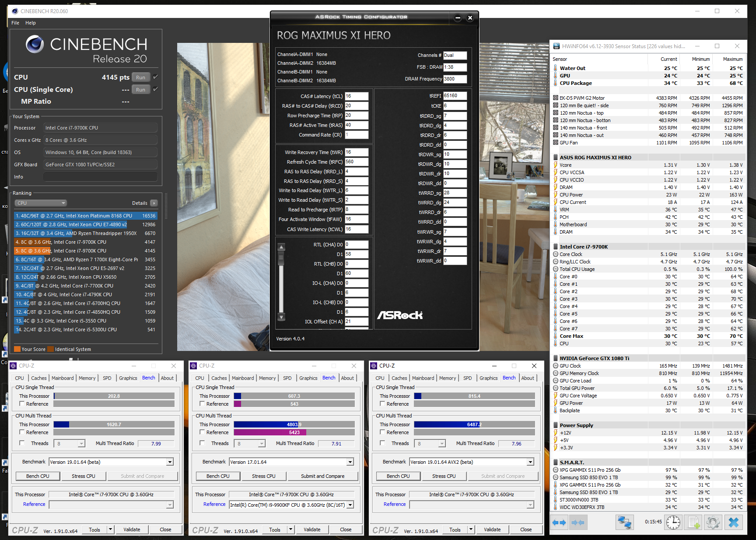Open the Cinebench File menu
Image resolution: width=756 pixels, height=540 pixels.
point(15,23)
